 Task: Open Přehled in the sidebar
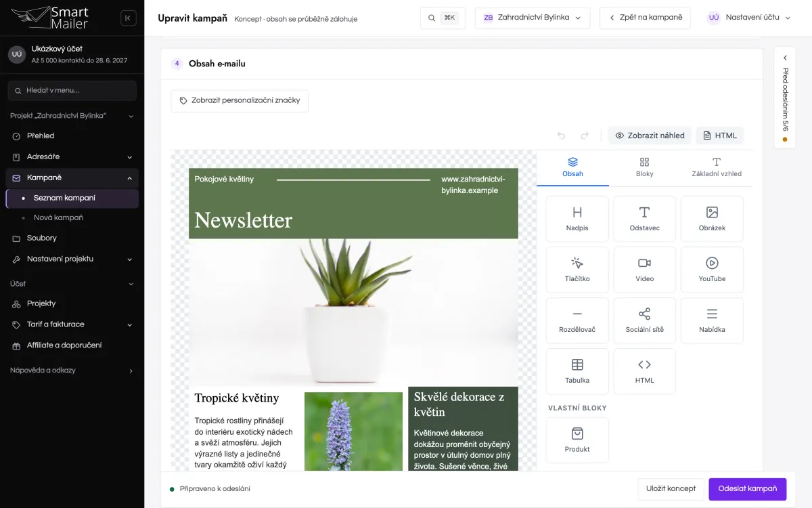[72, 136]
